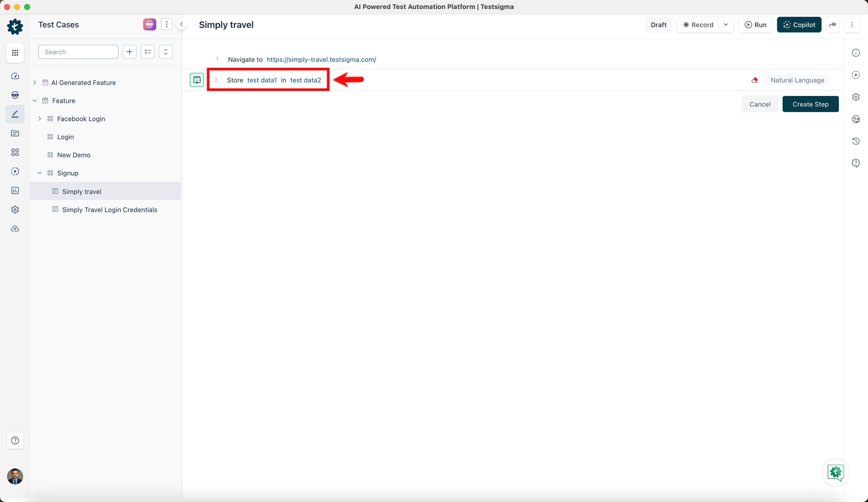The image size is (868, 502).
Task: Add a new item with the plus button
Action: click(130, 52)
